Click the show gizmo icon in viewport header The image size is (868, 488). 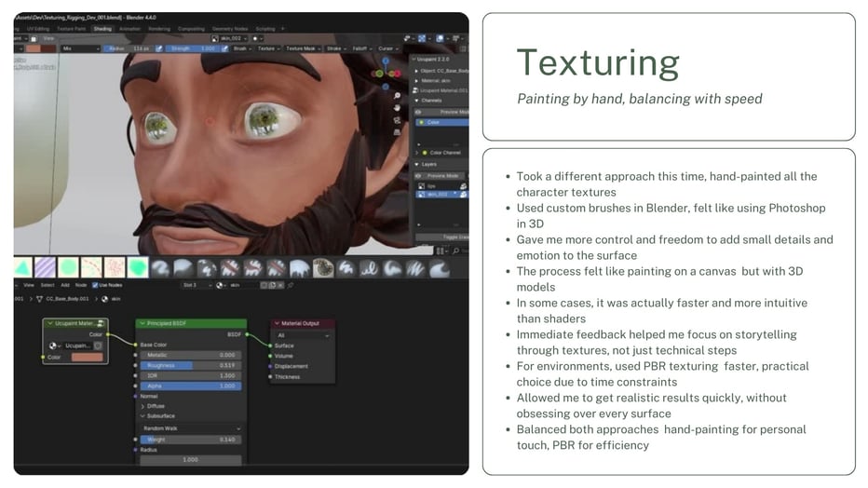(x=422, y=38)
